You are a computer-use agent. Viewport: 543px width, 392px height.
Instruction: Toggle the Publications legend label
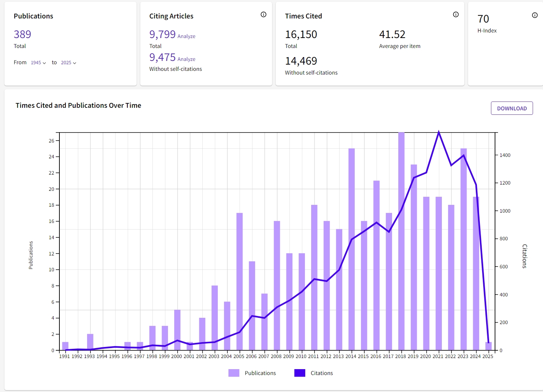(x=260, y=373)
